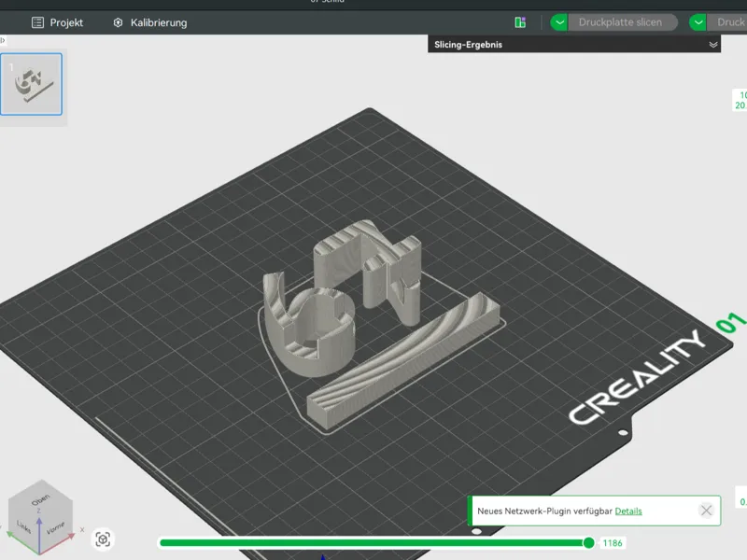Viewport: 747px width, 560px height.
Task: Click the layer slider handle
Action: (x=588, y=543)
